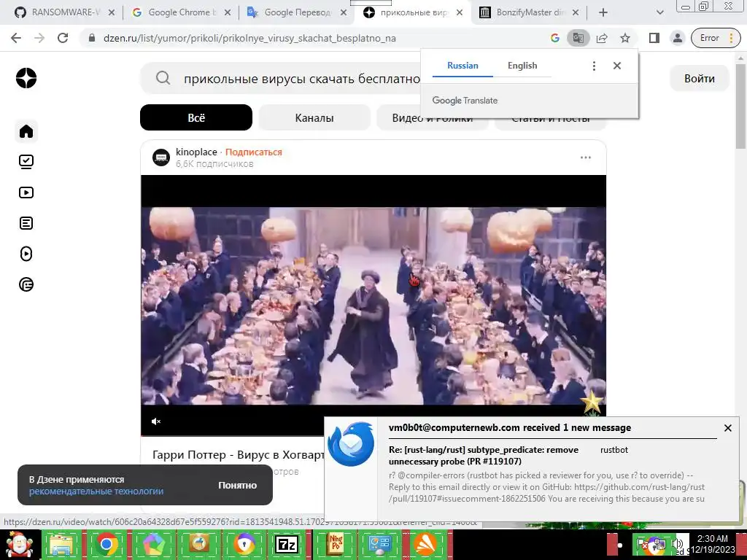Open the Гарри Поттер - Вирус video title
Viewport: 747px width, 560px height.
coord(239,455)
